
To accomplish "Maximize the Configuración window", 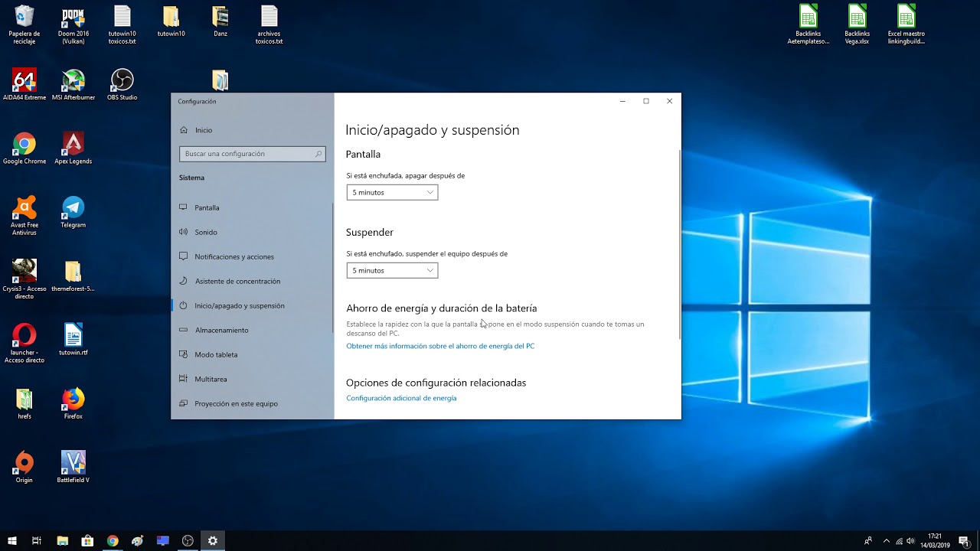I will click(646, 101).
